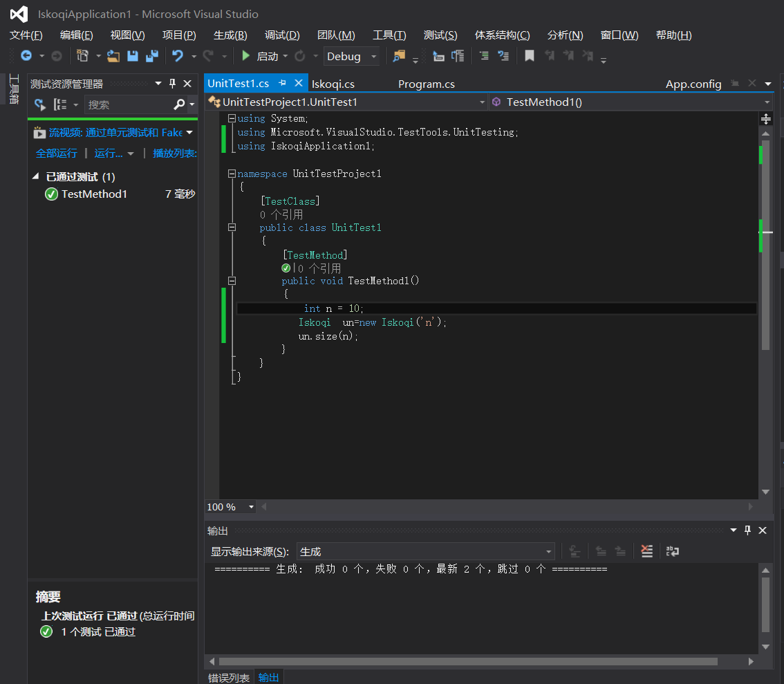
Task: Collapse the TestMethod1 method outlining box
Action: coord(232,281)
